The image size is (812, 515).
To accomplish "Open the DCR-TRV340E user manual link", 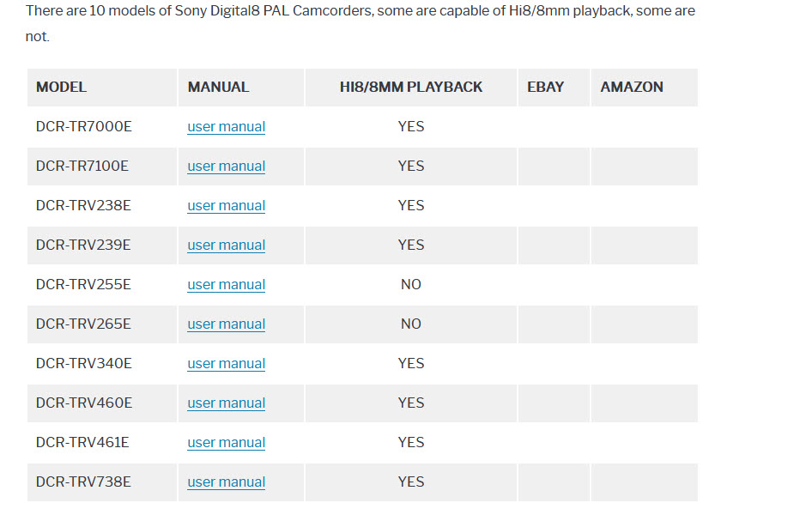I will click(x=226, y=364).
